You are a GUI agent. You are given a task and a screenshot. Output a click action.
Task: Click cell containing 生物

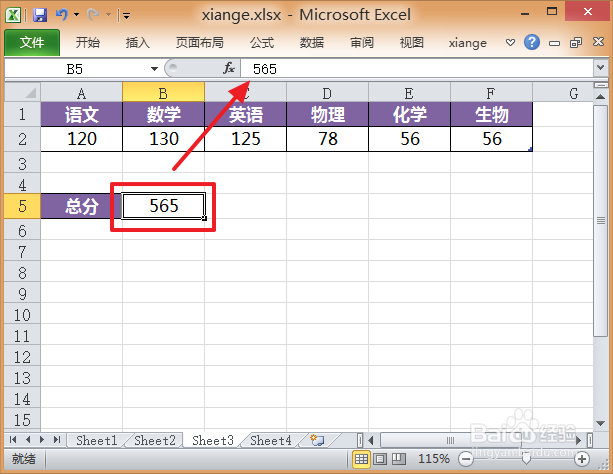point(491,115)
